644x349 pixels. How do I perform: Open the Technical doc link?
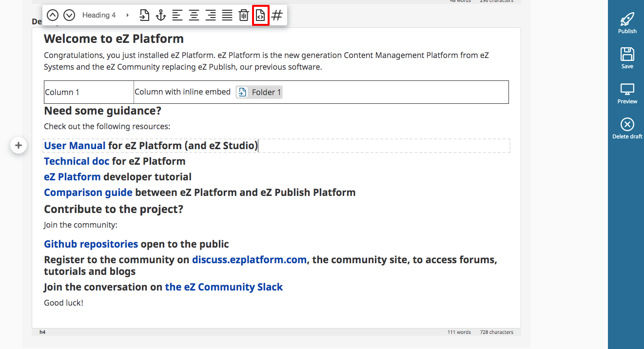click(77, 161)
